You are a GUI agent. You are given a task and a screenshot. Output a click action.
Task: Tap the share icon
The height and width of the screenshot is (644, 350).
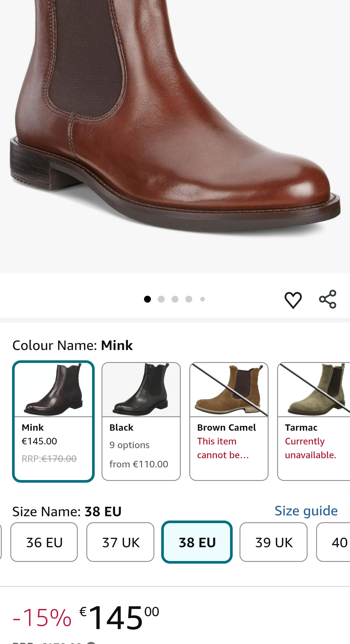(328, 299)
